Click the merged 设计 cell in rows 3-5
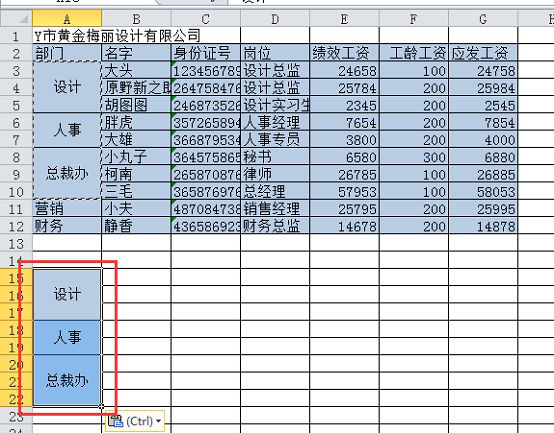This screenshot has height=433, width=554. coord(67,87)
